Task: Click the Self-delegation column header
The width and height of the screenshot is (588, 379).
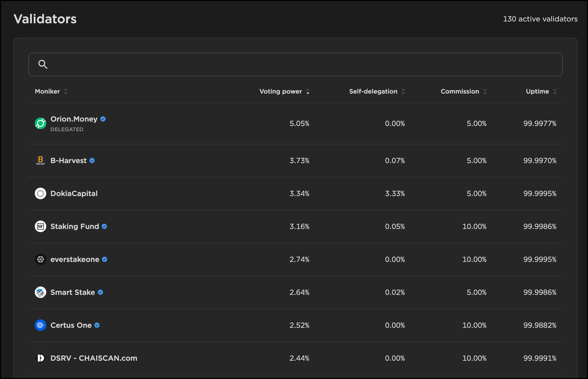Action: (x=373, y=91)
